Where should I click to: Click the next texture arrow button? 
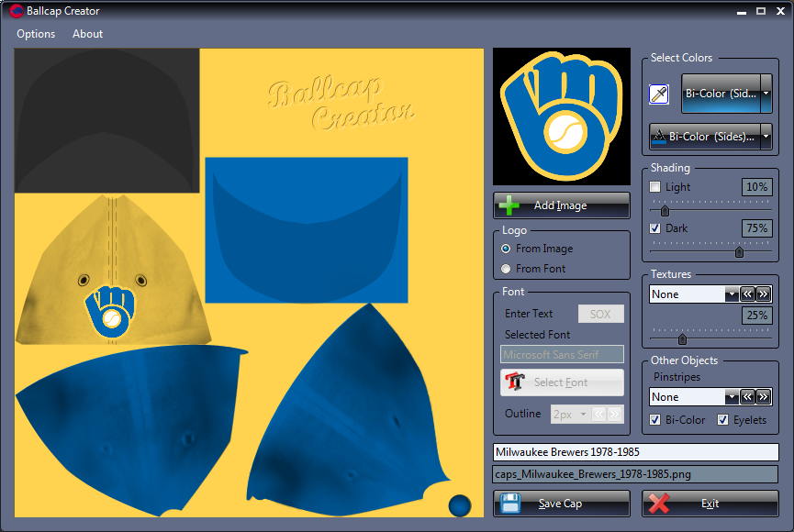tap(764, 294)
